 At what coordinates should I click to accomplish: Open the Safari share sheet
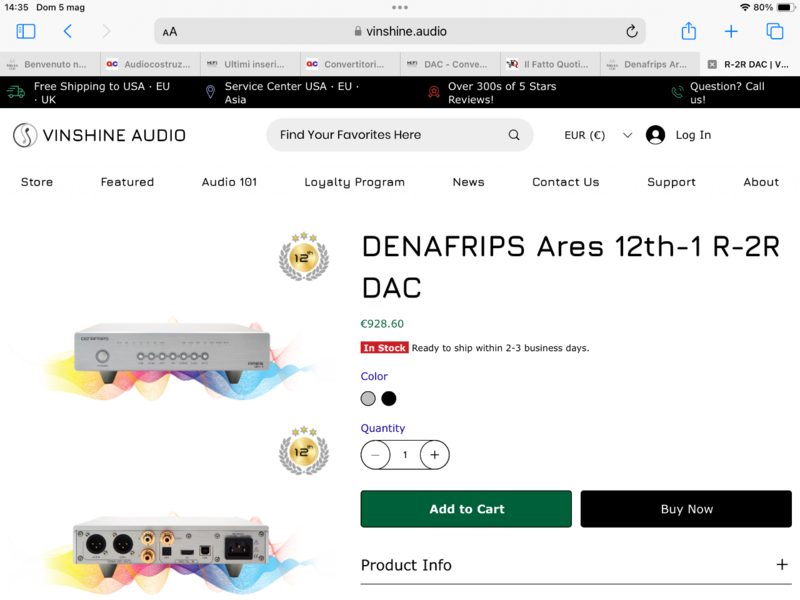[688, 31]
